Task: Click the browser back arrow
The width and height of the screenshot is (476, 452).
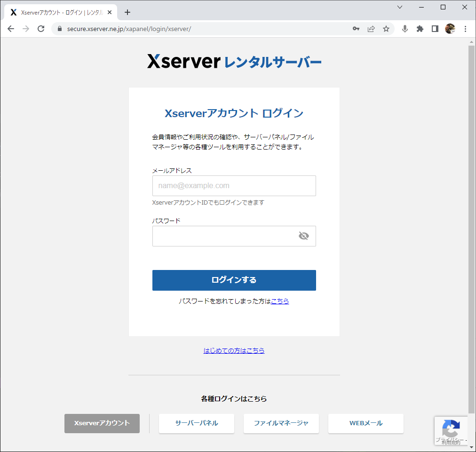Action: pyautogui.click(x=11, y=29)
